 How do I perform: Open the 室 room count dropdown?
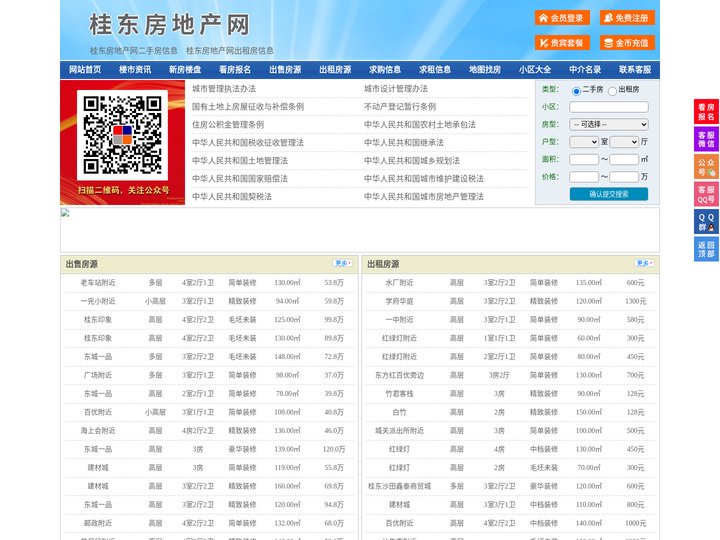584,142
